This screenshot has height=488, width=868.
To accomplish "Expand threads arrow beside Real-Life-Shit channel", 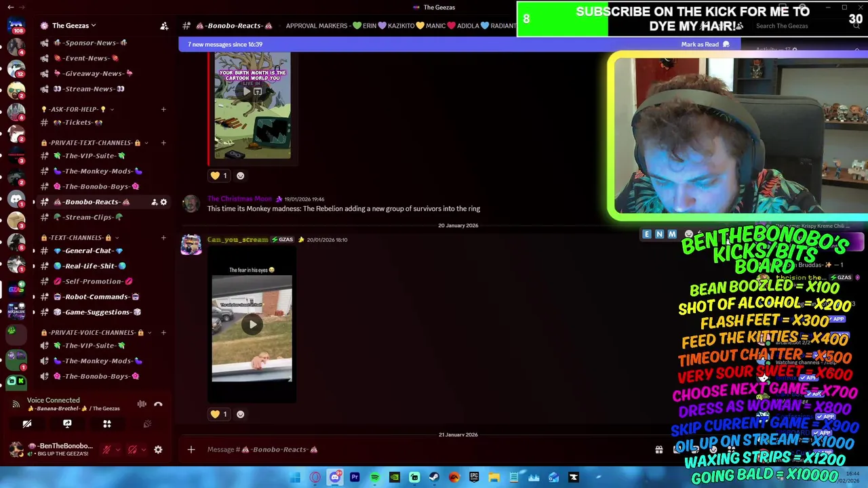I will coord(34,266).
